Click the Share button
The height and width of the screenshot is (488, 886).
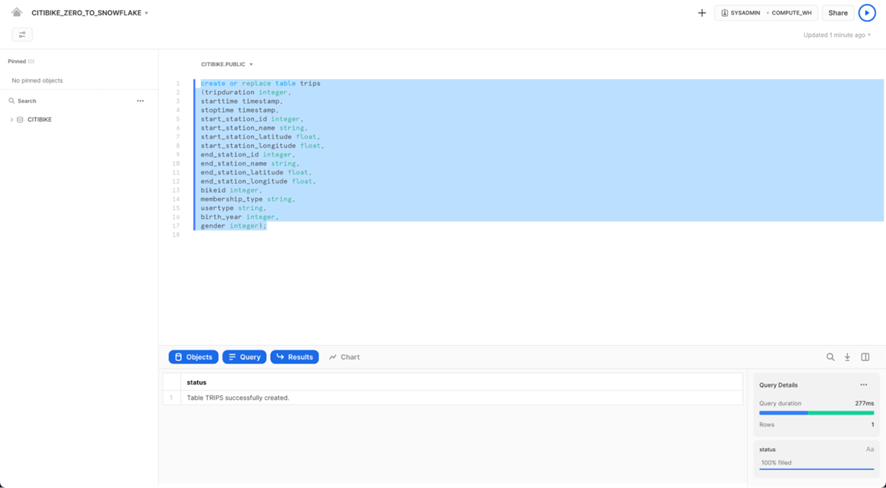(x=838, y=13)
